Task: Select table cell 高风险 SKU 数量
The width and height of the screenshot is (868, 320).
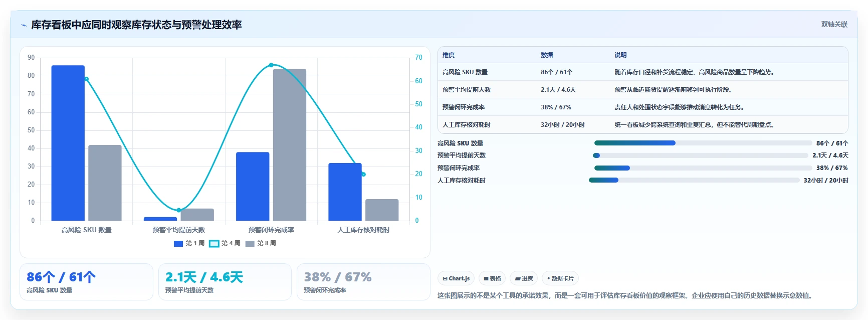Action: coord(465,72)
